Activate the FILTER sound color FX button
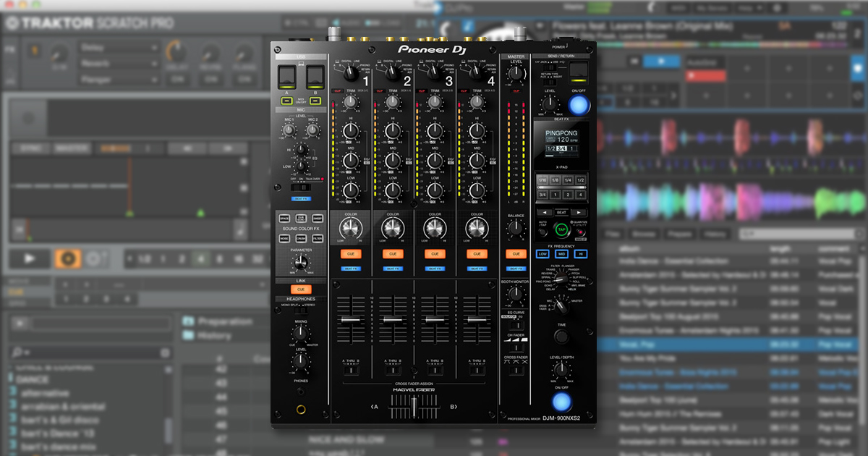The image size is (868, 456). coord(318,238)
